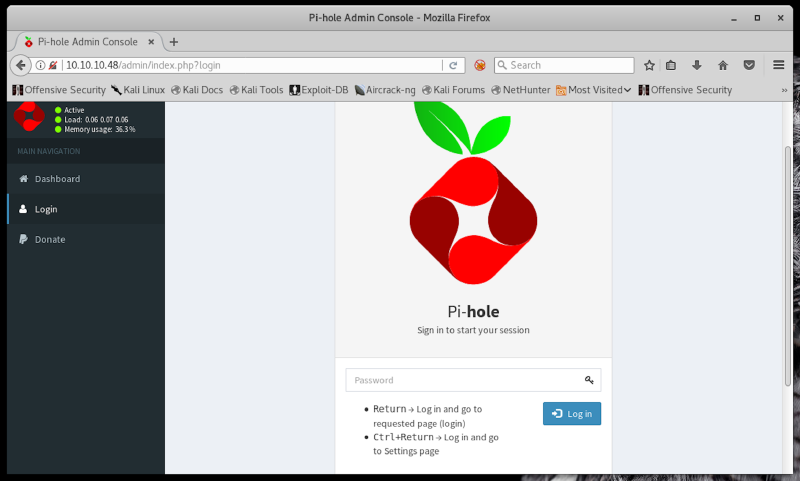The image size is (800, 481).
Task: Go to the Firefox home page icon
Action: click(723, 65)
